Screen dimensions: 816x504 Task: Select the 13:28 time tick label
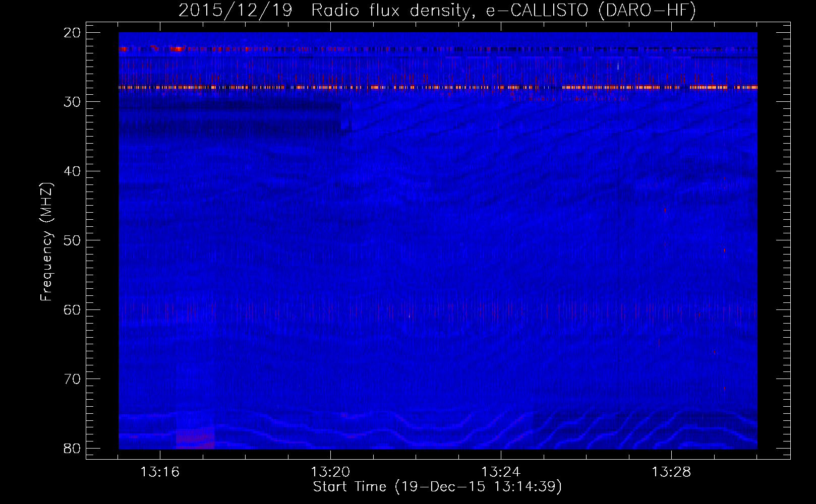[671, 472]
